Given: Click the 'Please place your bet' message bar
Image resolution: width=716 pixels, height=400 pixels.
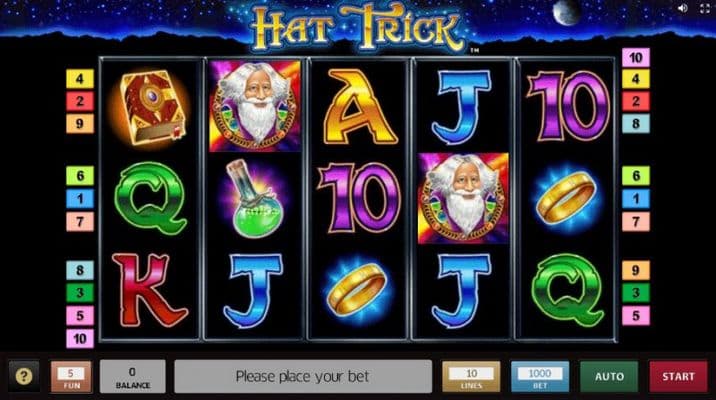Looking at the screenshot, I should click(x=303, y=376).
